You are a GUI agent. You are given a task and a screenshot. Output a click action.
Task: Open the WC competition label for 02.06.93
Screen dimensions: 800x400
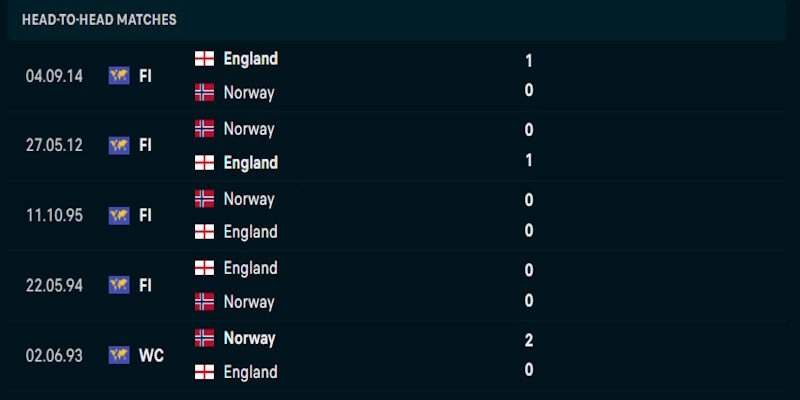pos(151,355)
